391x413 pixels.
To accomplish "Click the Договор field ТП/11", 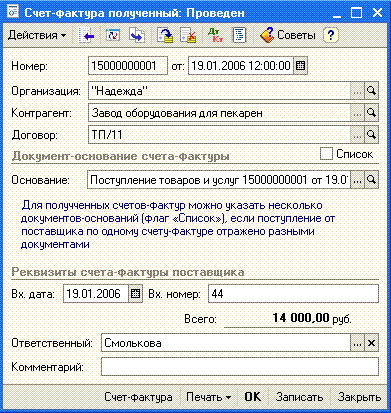I will click(219, 135).
